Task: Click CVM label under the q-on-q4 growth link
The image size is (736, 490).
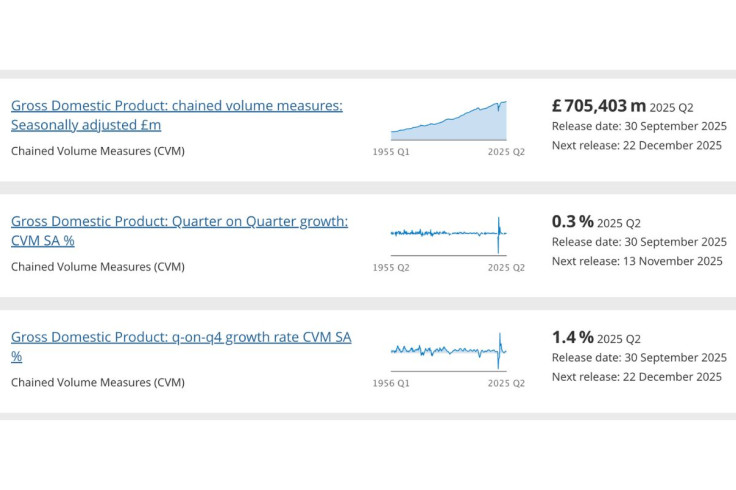Action: [98, 382]
